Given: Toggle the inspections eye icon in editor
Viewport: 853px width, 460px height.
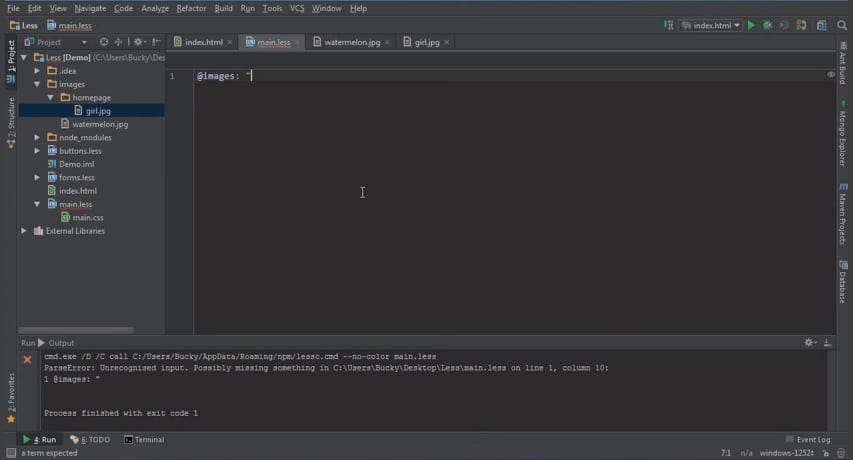Looking at the screenshot, I should 831,74.
